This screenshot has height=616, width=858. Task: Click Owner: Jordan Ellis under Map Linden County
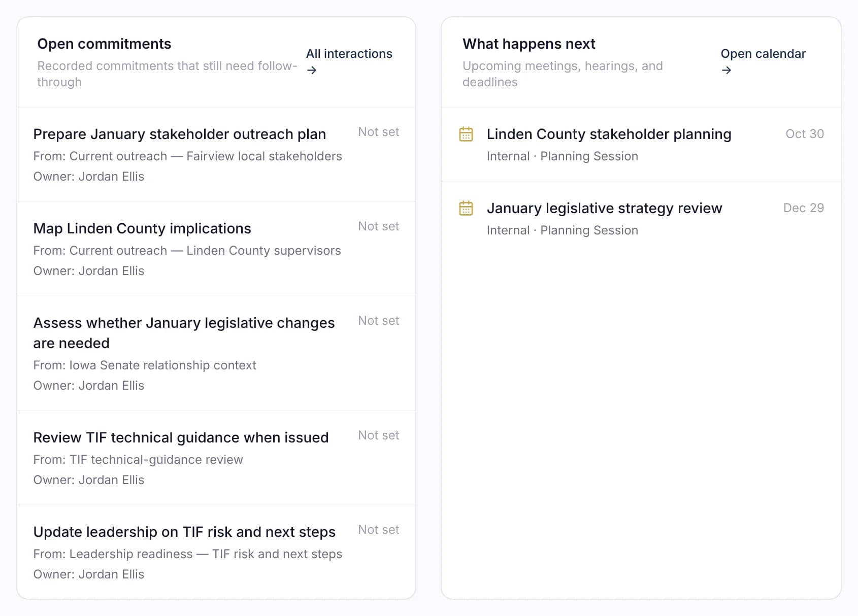[89, 271]
